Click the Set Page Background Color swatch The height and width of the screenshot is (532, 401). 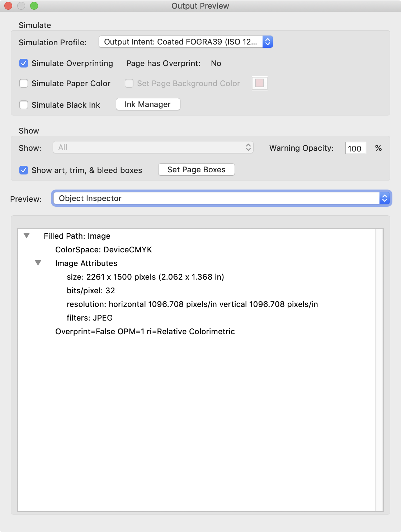pos(260,83)
